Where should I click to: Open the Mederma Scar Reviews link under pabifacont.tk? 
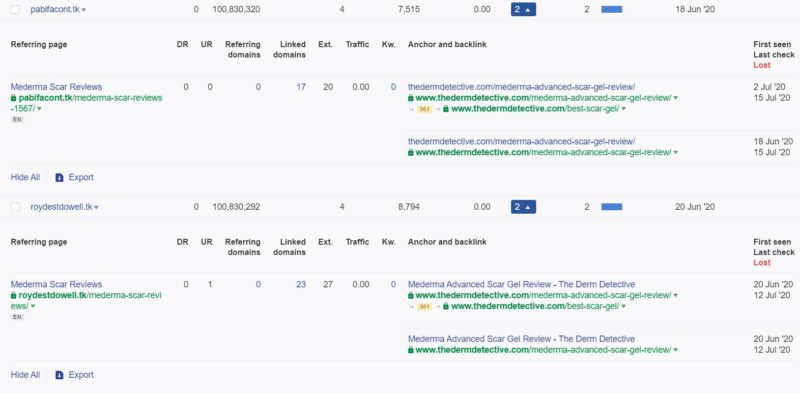pyautogui.click(x=56, y=87)
